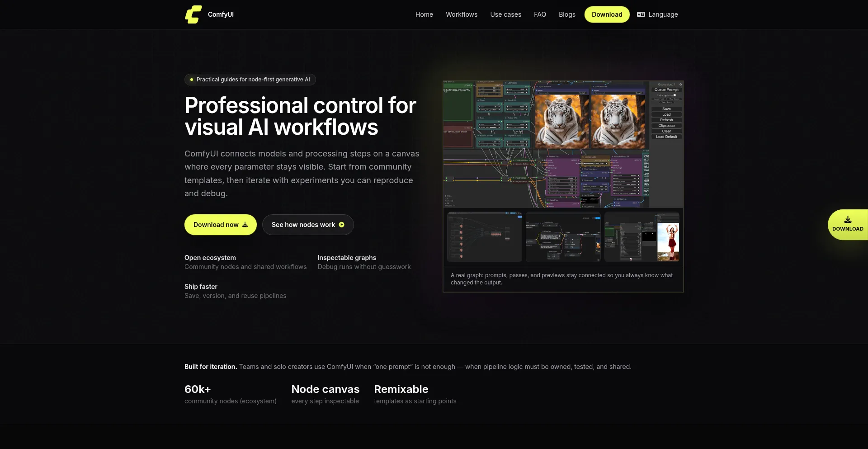Click See how nodes work button

pos(308,225)
